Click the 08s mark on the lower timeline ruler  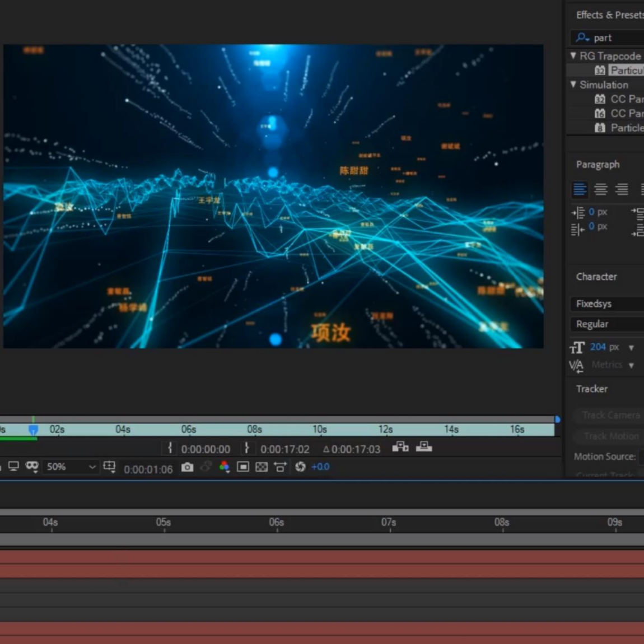tap(502, 522)
